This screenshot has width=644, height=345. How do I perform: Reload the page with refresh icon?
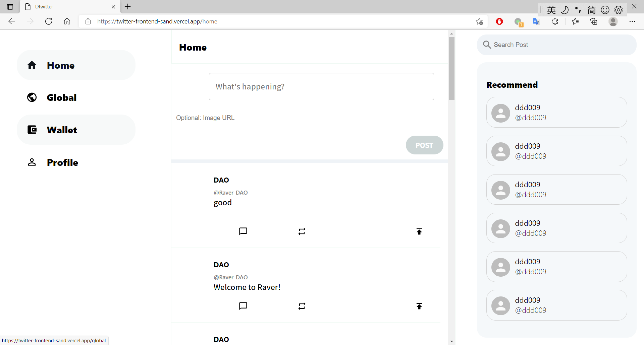click(49, 21)
